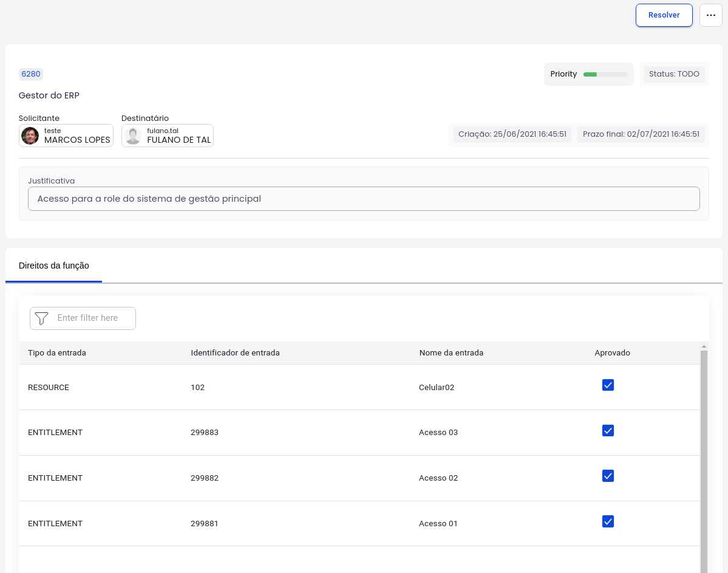
Task: Click Fulano de Tal avatar placeholder
Action: pos(132,136)
